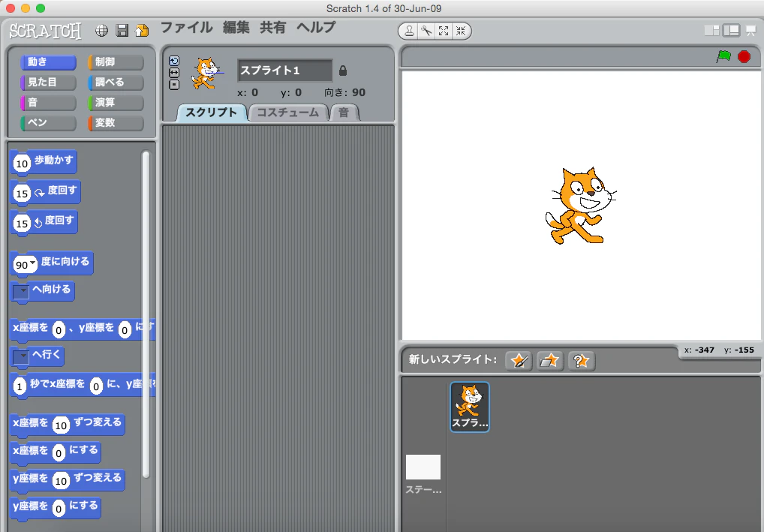Open the 共有 menu
764x532 pixels.
pyautogui.click(x=273, y=27)
